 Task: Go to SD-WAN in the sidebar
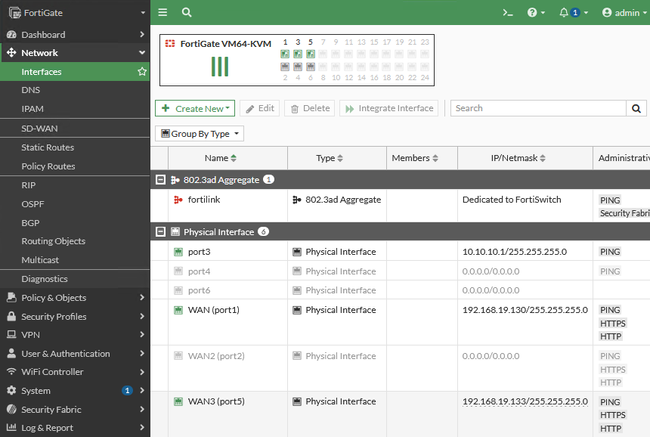[x=40, y=129]
